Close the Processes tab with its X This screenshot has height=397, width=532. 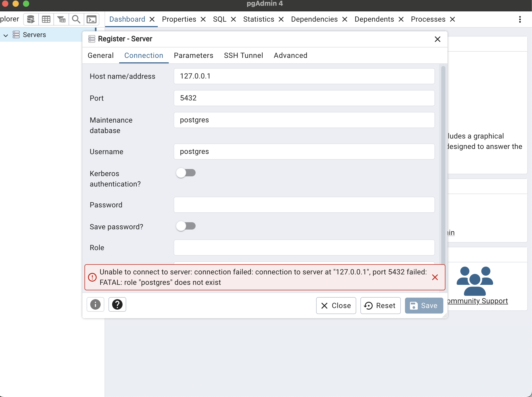coord(452,19)
